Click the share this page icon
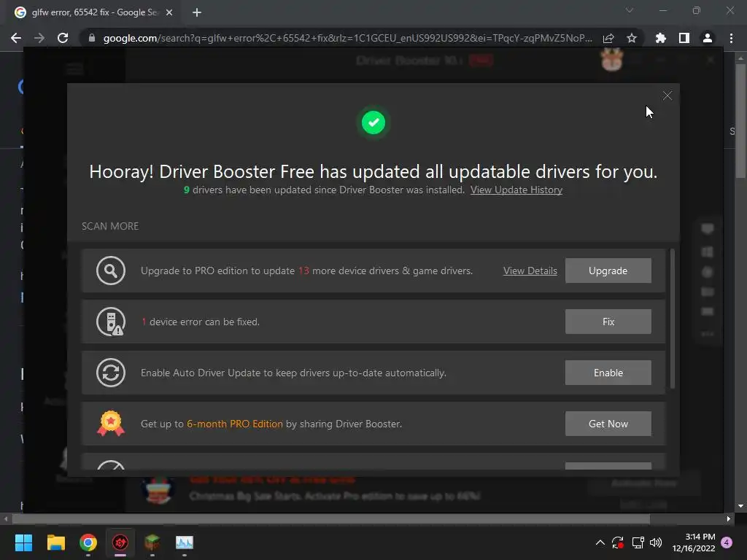 point(608,38)
